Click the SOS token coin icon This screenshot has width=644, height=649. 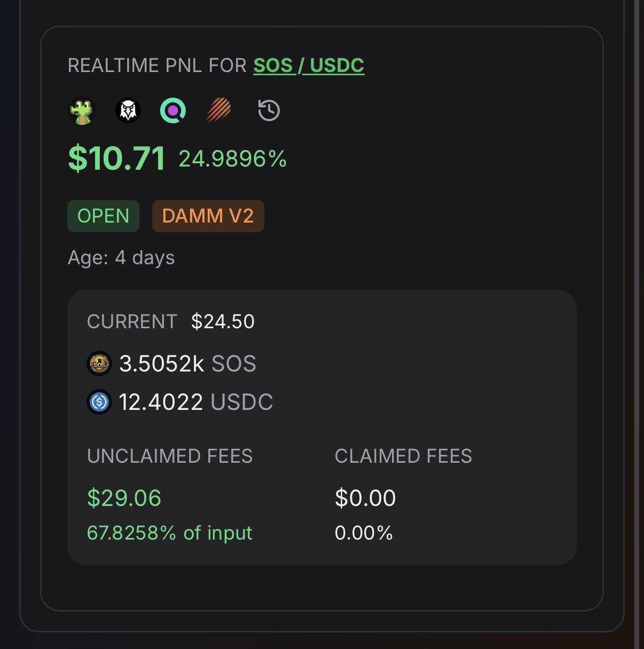tap(99, 364)
